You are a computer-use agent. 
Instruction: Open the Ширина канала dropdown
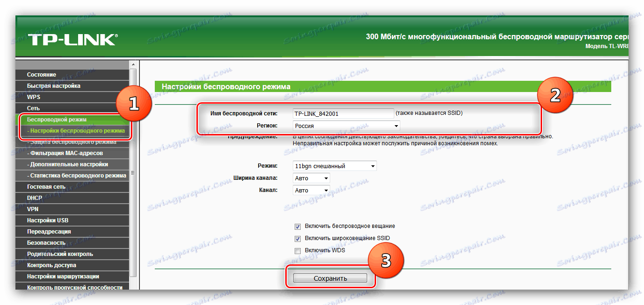click(311, 178)
